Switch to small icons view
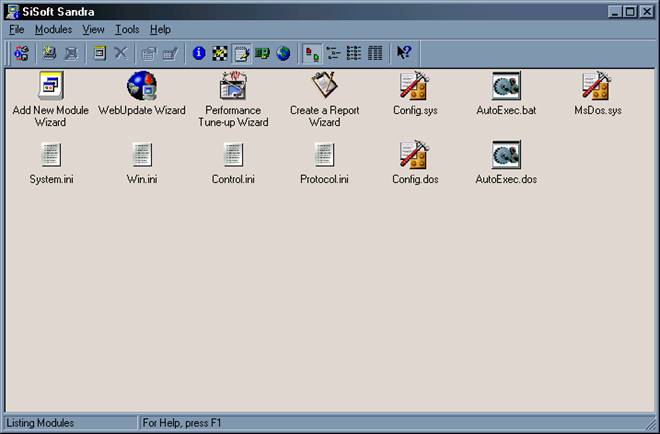Image resolution: width=660 pixels, height=434 pixels. pos(333,53)
